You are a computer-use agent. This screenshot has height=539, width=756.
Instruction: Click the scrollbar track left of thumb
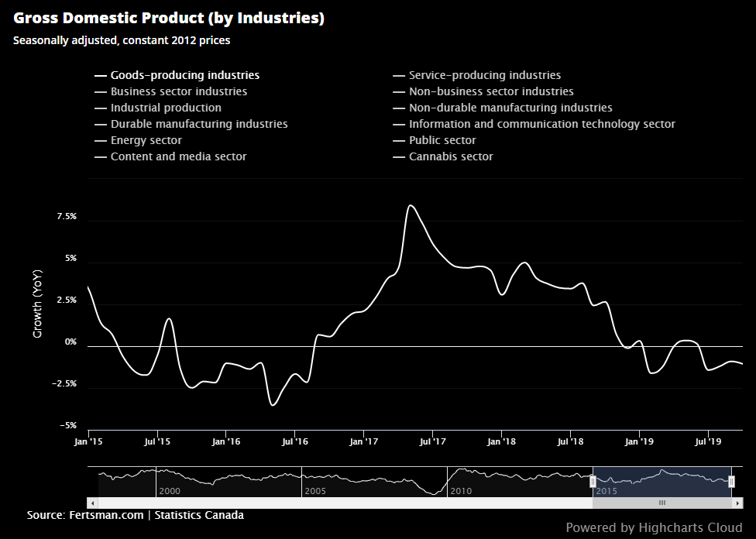pyautogui.click(x=345, y=503)
